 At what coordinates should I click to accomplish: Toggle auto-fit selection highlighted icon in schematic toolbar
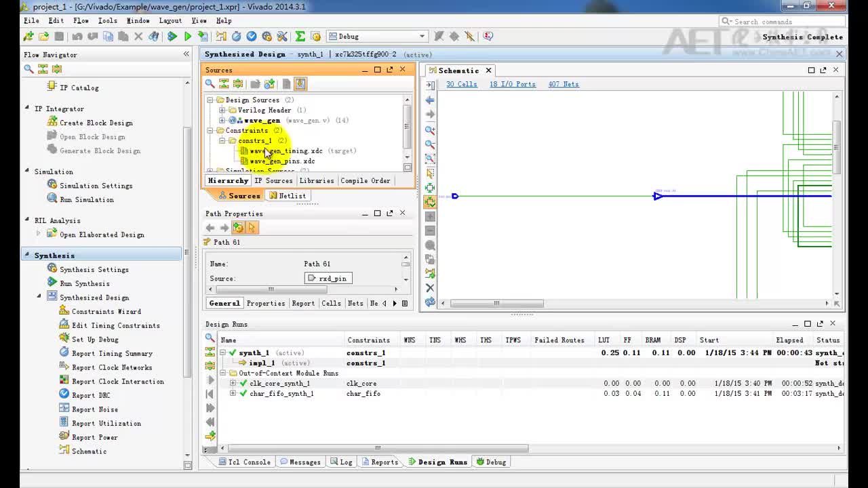[430, 202]
